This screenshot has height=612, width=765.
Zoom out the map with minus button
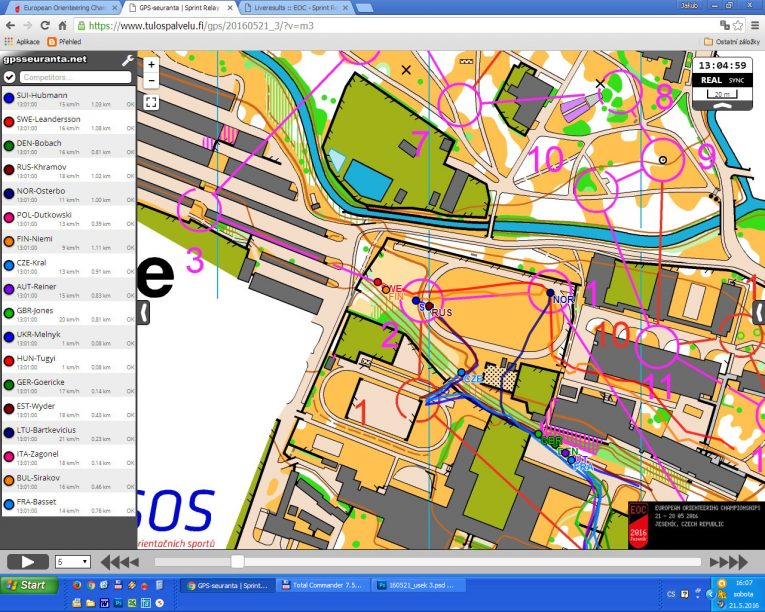pos(151,80)
